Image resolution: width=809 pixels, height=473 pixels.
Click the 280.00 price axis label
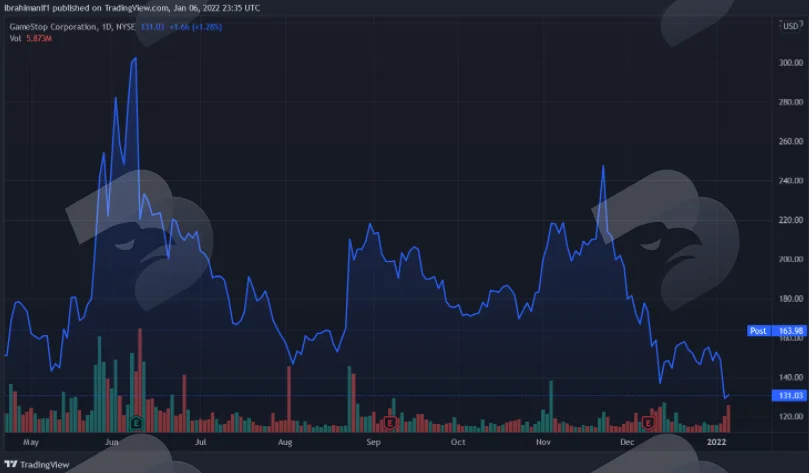click(x=790, y=102)
